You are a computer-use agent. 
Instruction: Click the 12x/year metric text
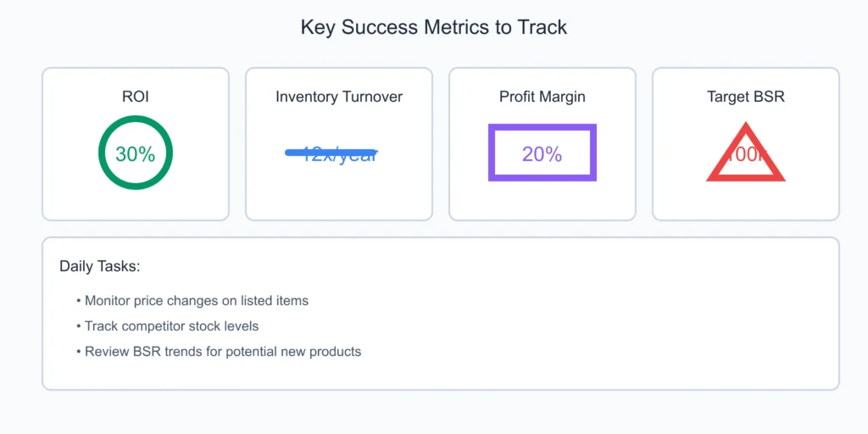[339, 156]
